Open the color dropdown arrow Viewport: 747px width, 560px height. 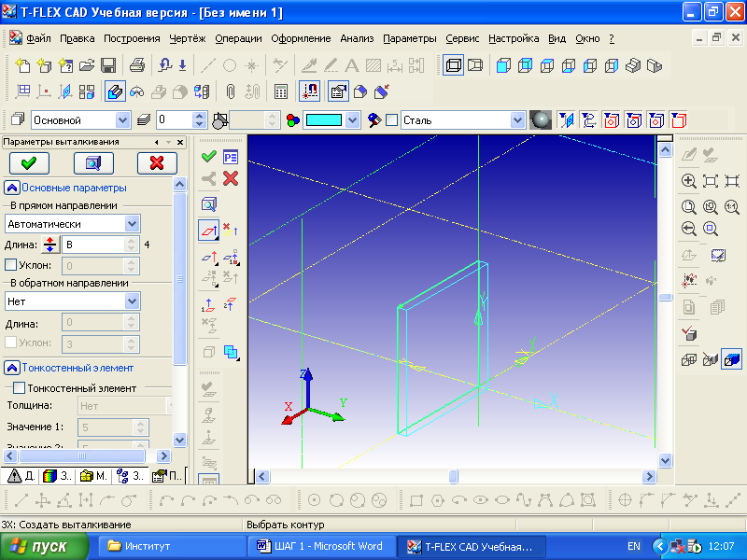tap(353, 120)
